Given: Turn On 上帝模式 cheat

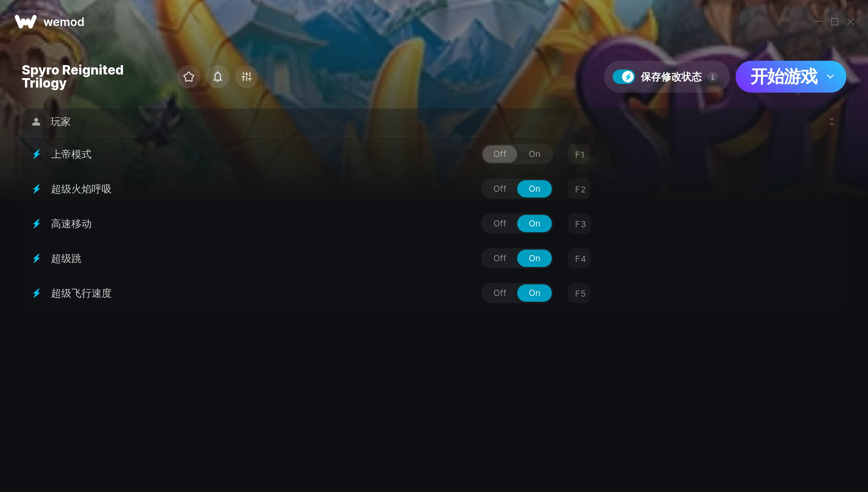Looking at the screenshot, I should [534, 154].
